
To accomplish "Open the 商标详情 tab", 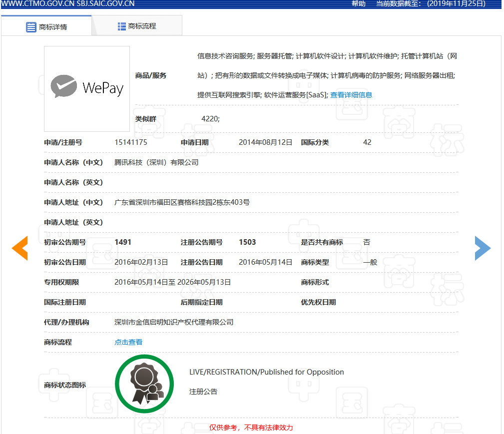I will [x=46, y=25].
